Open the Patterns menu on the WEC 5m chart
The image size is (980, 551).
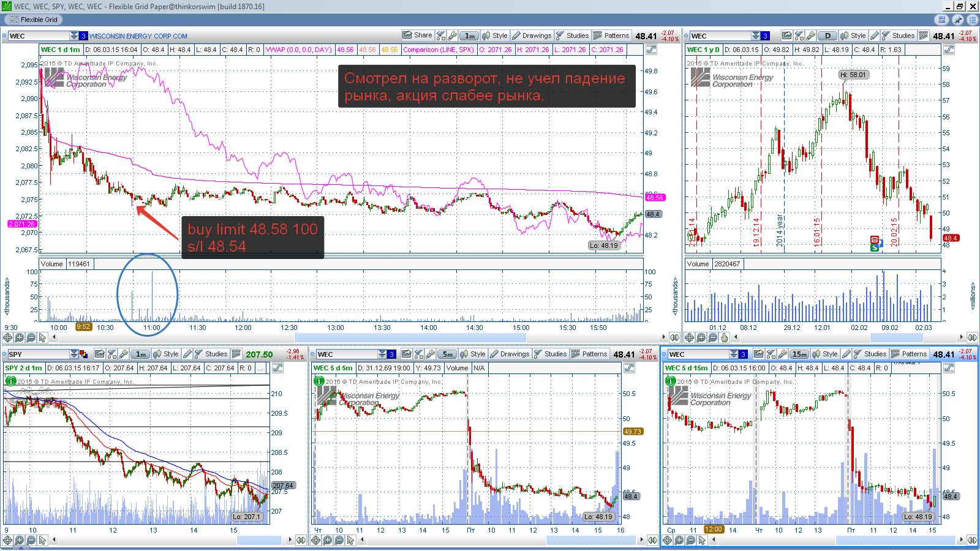click(589, 354)
